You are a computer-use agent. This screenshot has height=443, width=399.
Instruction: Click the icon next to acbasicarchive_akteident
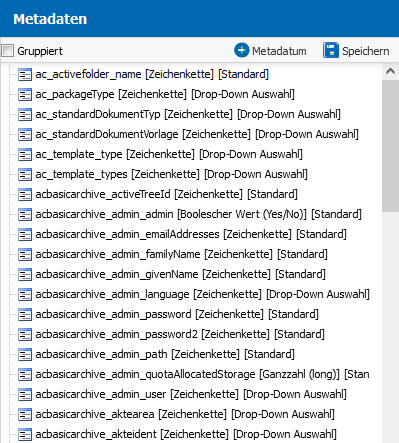[x=25, y=435]
